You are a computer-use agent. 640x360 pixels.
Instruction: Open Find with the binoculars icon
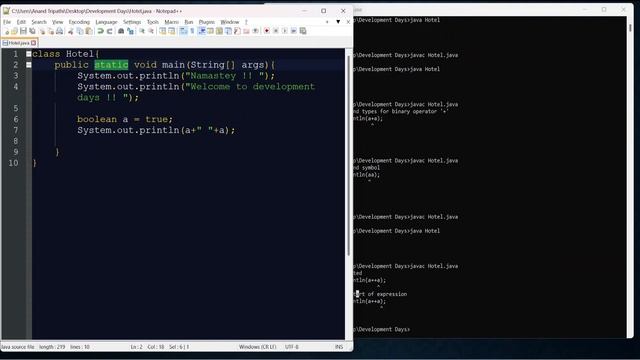coord(121,31)
